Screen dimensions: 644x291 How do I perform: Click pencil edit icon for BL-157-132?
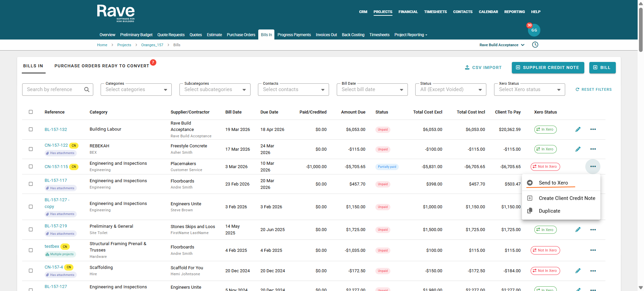[578, 130]
